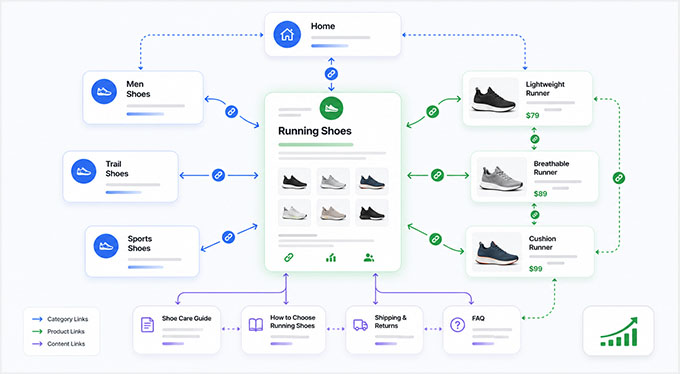Click link icon between Sports Shoes and Running Shoes

[x=228, y=237]
